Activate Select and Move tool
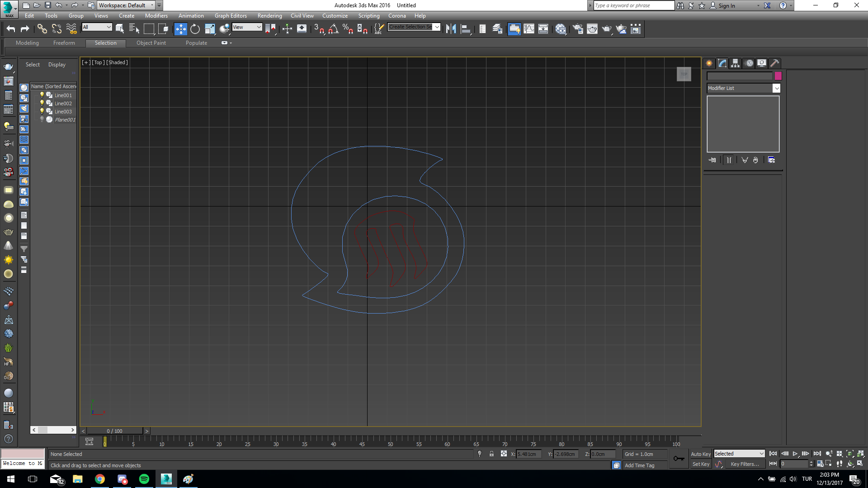 pos(180,29)
